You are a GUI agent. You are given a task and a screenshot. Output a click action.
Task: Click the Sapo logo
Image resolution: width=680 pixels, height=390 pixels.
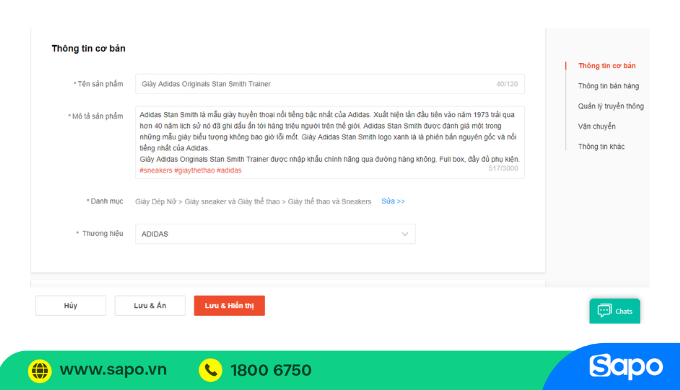pyautogui.click(x=626, y=367)
